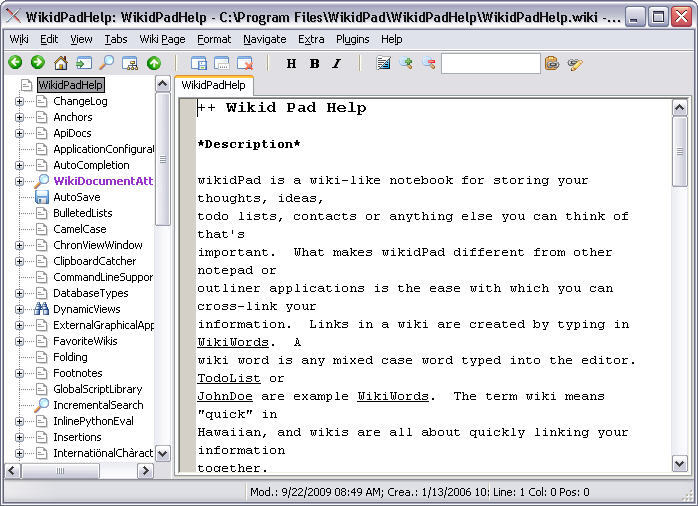Click the AutoSave floppy disk icon
698x506 pixels.
pyautogui.click(x=41, y=197)
